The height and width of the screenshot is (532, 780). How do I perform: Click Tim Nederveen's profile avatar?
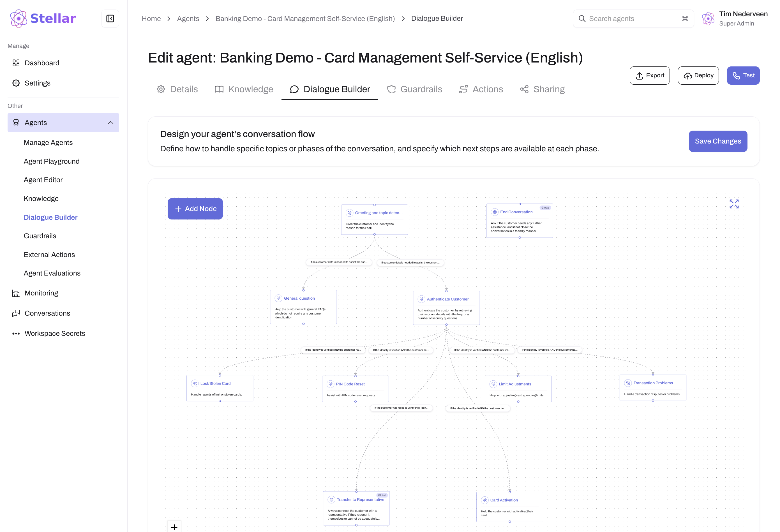[708, 18]
